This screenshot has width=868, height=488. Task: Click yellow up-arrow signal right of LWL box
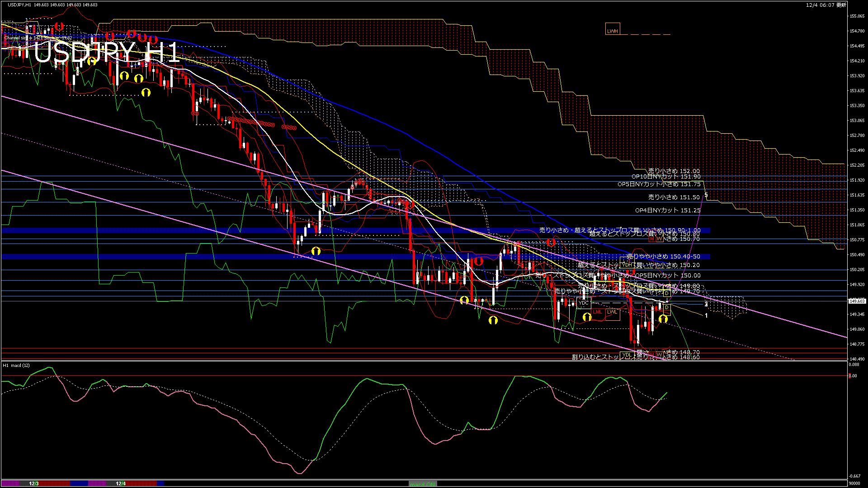[663, 319]
